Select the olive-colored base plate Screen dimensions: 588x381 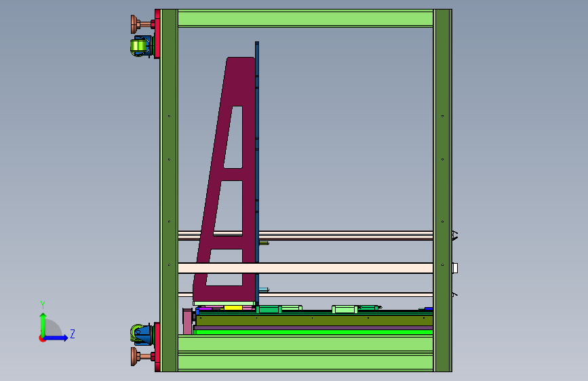tap(314, 320)
